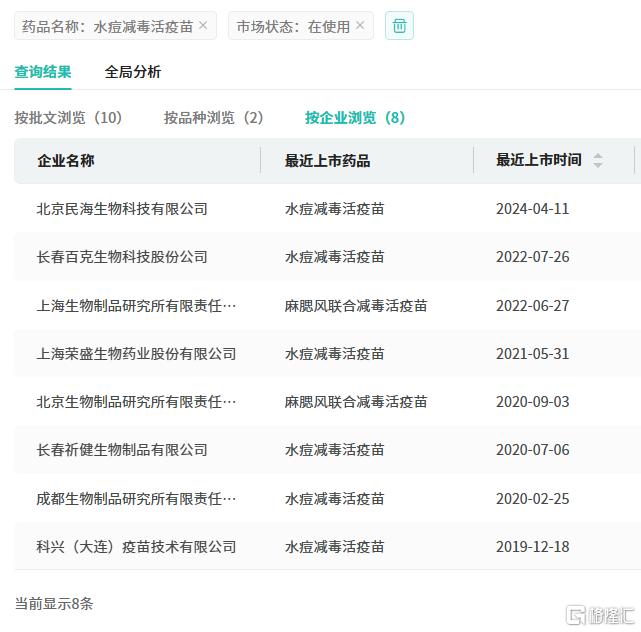Open 科兴（大连）疫苗技术有限公司 entry
This screenshot has width=641, height=632.
(137, 547)
